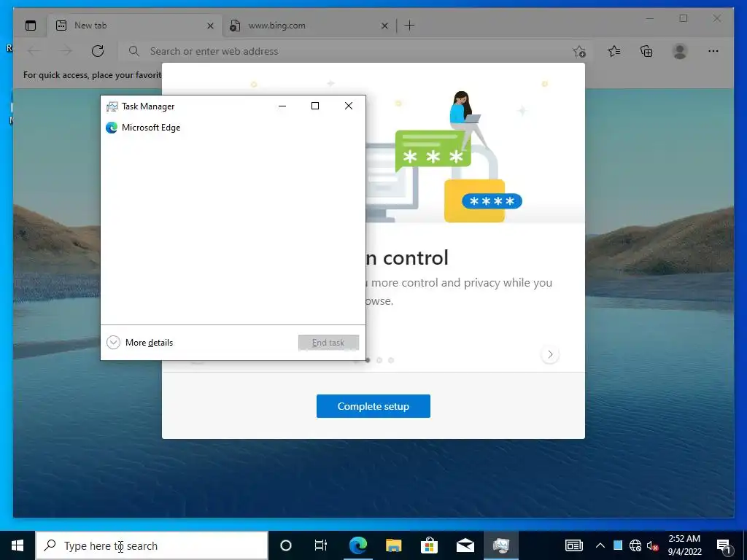Open network status tray icon
The width and height of the screenshot is (747, 560).
click(x=635, y=545)
